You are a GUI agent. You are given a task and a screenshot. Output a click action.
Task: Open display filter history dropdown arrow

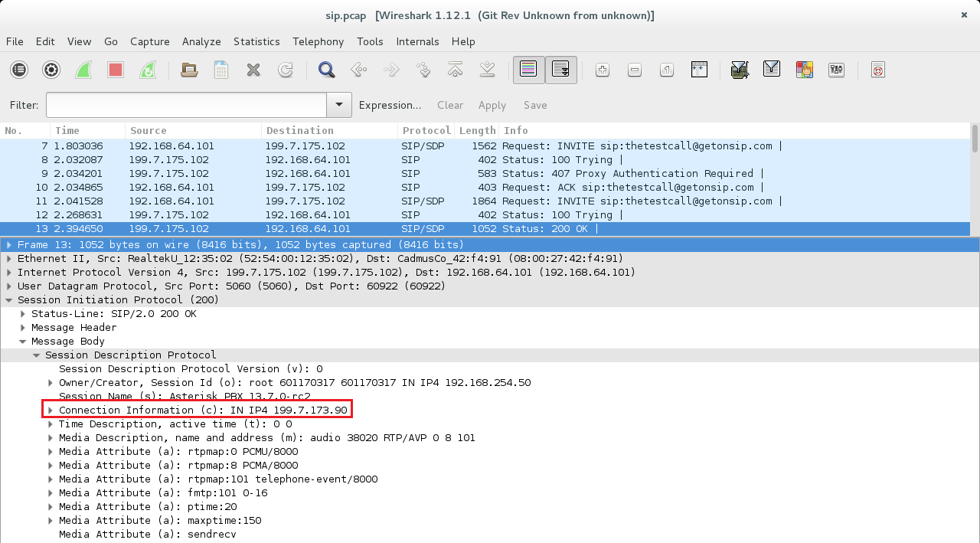tap(339, 105)
